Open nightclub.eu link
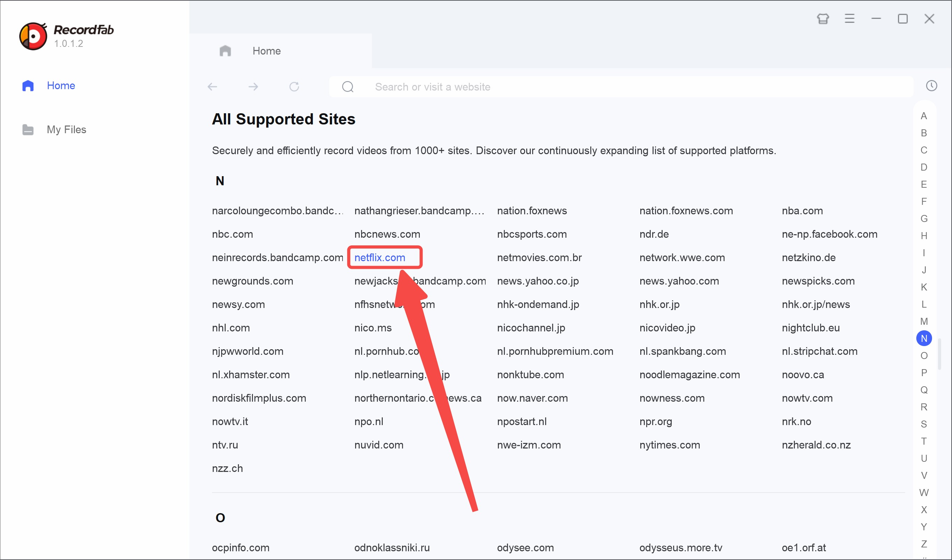The image size is (952, 560). pos(811,328)
